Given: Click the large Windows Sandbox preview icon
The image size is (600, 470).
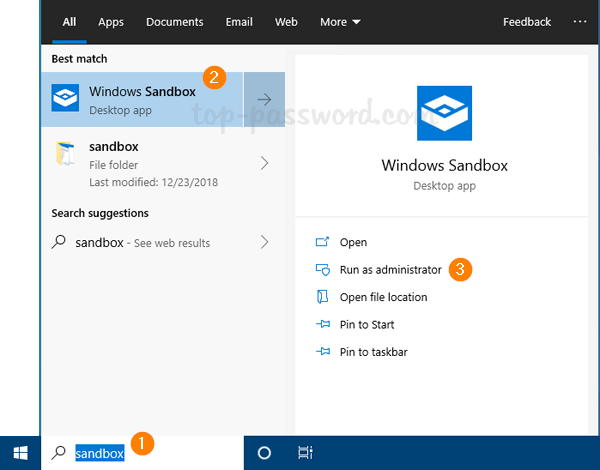Looking at the screenshot, I should (x=446, y=113).
